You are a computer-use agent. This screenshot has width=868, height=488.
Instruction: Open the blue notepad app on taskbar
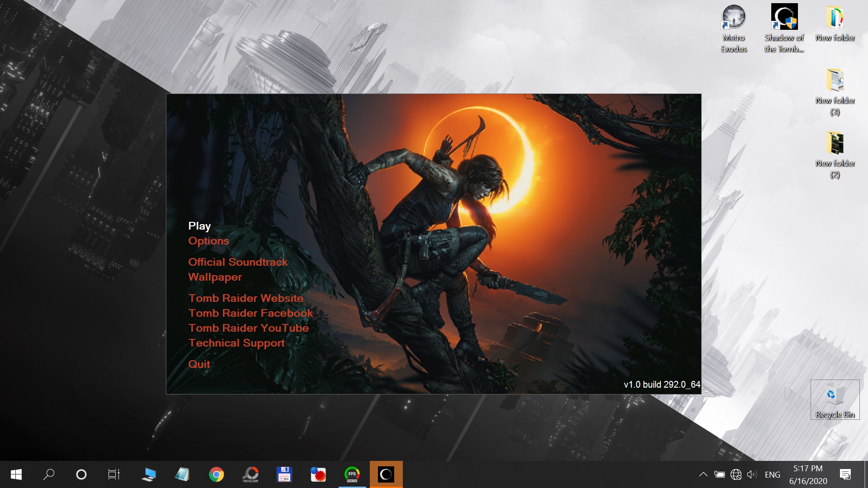[182, 474]
